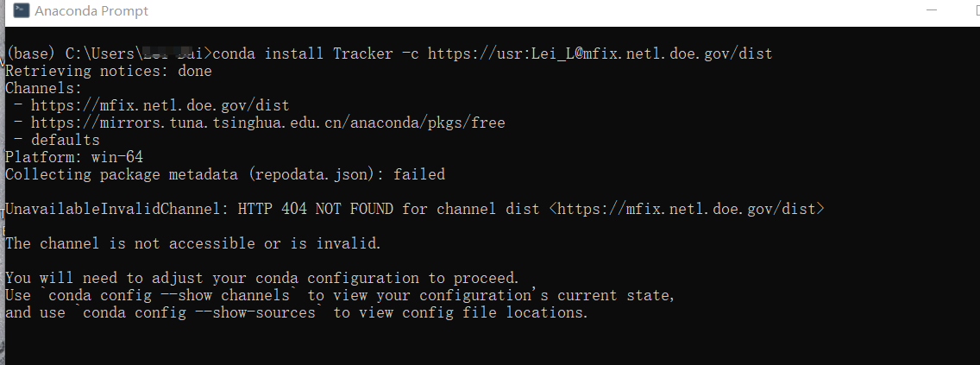This screenshot has height=365, width=980.
Task: Click the tsinghua mirror channel URL
Action: tap(268, 123)
